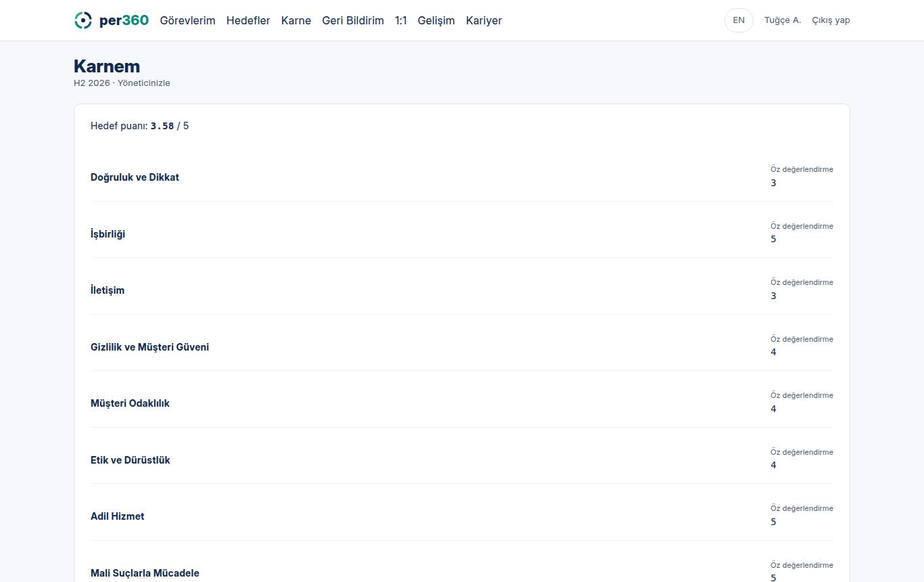Image resolution: width=924 pixels, height=582 pixels.
Task: Navigate to Geri Bildirim
Action: pos(353,20)
